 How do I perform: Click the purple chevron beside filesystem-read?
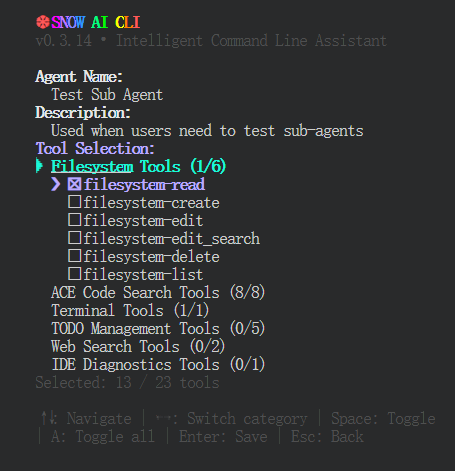[x=56, y=184]
